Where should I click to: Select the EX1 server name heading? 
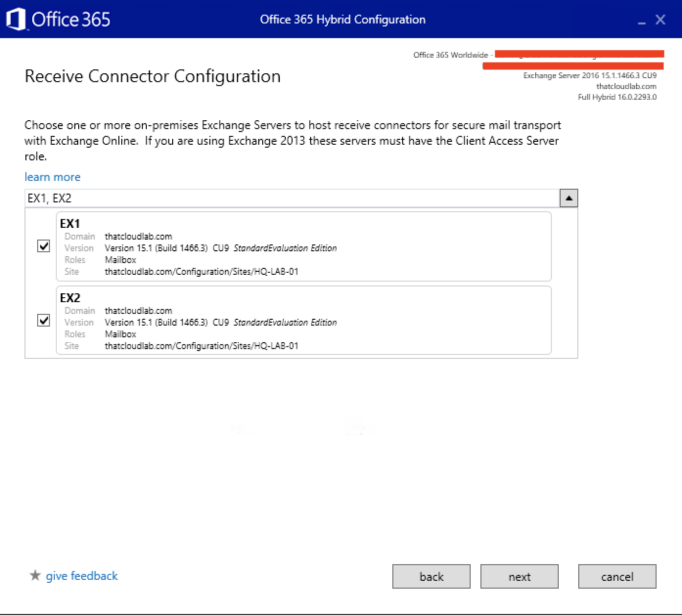70,224
